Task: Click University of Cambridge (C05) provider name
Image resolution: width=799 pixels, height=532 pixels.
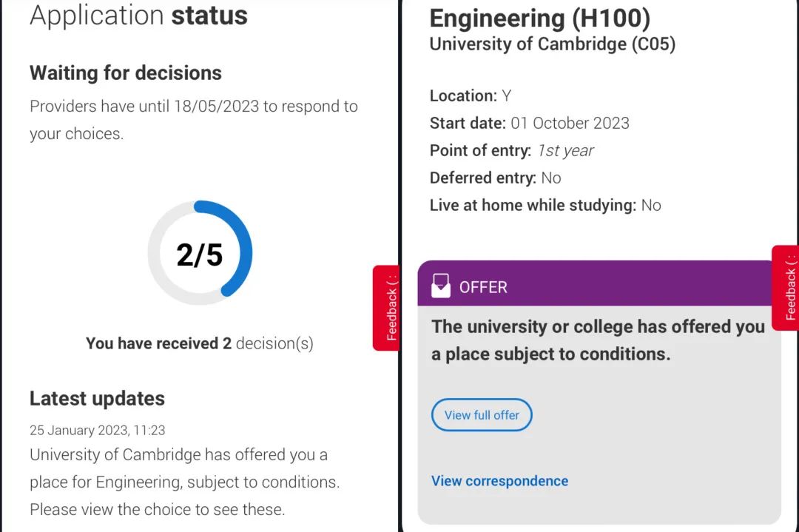Action: coord(553,44)
